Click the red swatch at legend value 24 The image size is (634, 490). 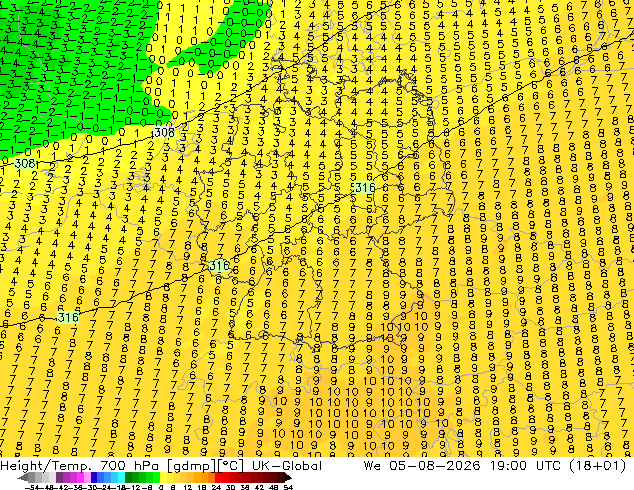coord(218,477)
